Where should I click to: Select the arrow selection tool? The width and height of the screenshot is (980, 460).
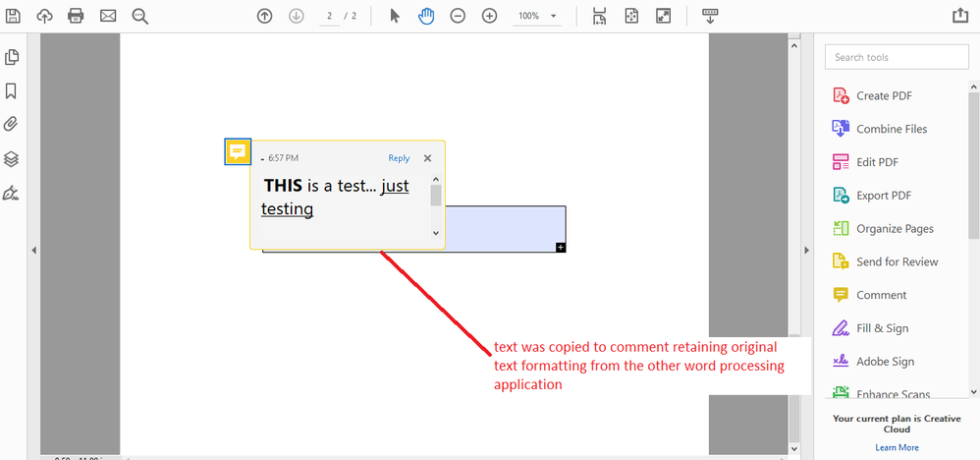(x=395, y=16)
